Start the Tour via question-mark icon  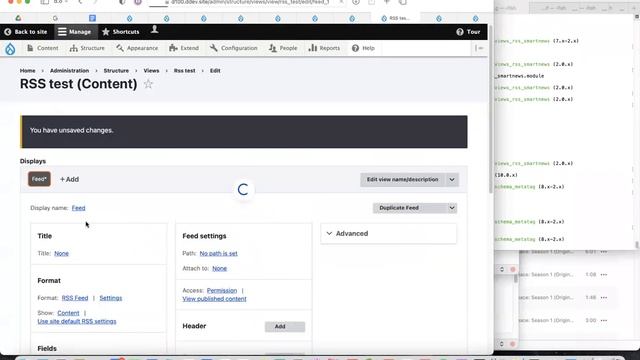tap(460, 32)
